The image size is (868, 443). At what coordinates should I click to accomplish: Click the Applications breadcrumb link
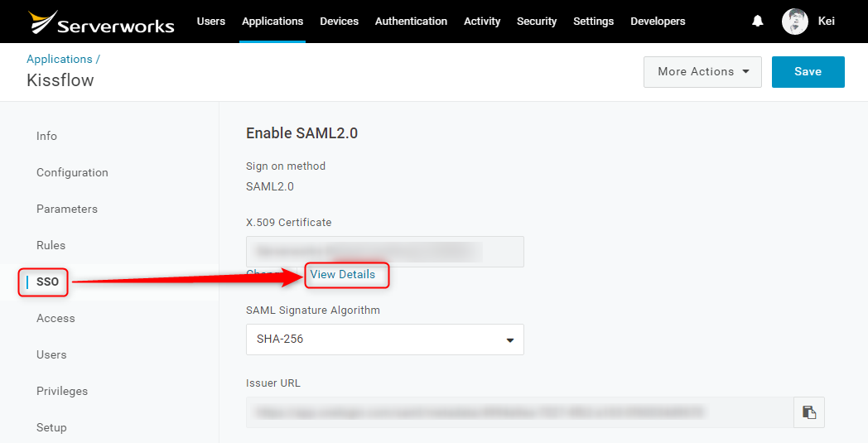[x=60, y=60]
